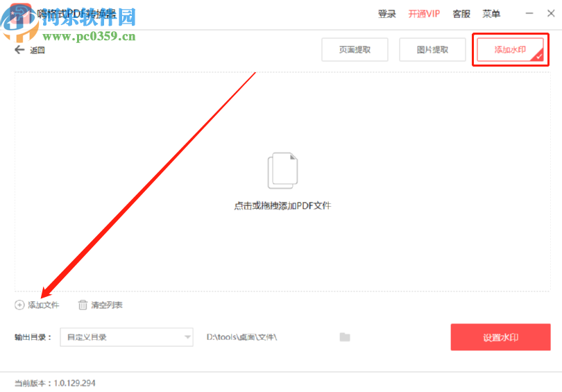Viewport: 562px width, 392px height.
Task: Click 点击或拖拽添加PDF文件 text
Action: [283, 205]
